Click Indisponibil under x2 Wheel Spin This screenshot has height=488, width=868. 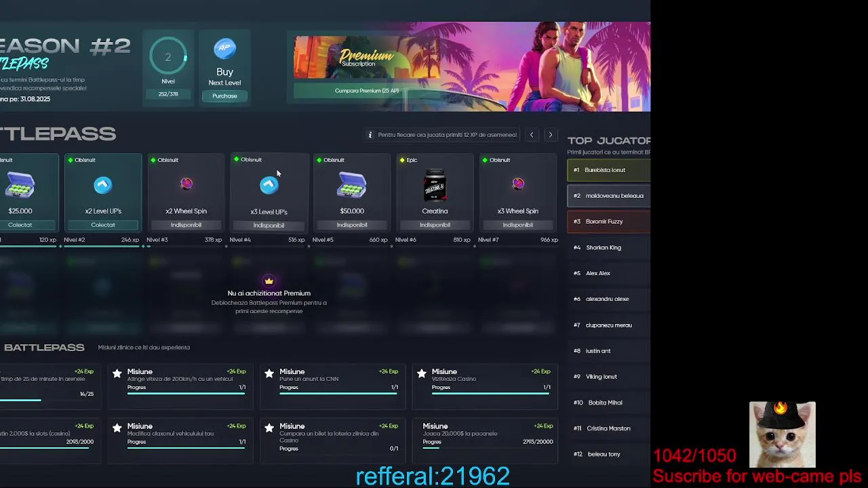(x=186, y=225)
